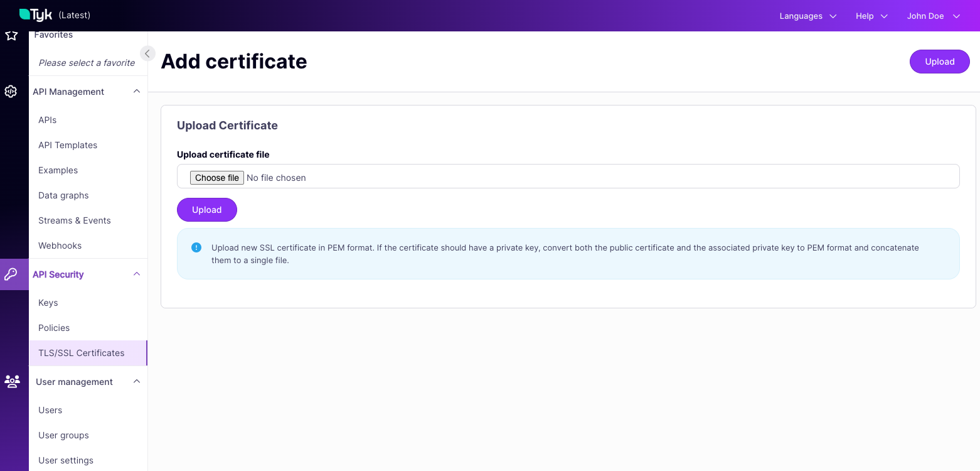Click the API Security key icon
Screen dimensions: 980x471
11,274
